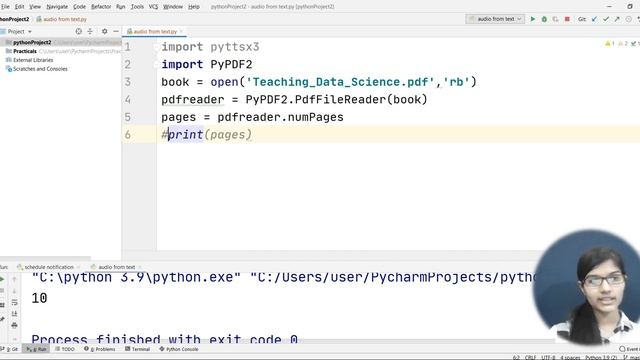Locate the opened file in Project panel

pyautogui.click(x=78, y=31)
